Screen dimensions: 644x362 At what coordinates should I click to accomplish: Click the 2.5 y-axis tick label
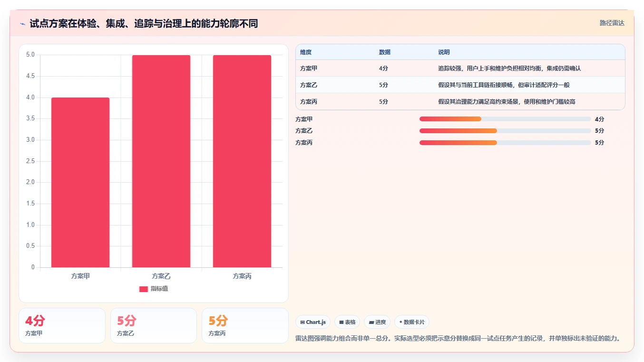[30, 161]
